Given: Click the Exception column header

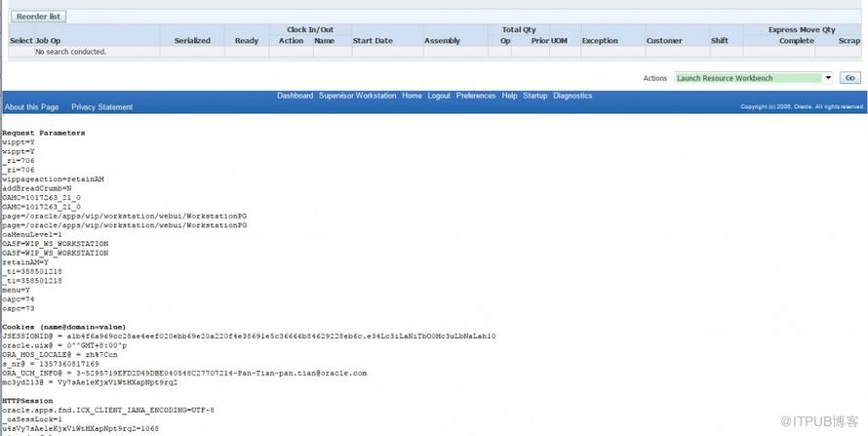Looking at the screenshot, I should pyautogui.click(x=600, y=41).
